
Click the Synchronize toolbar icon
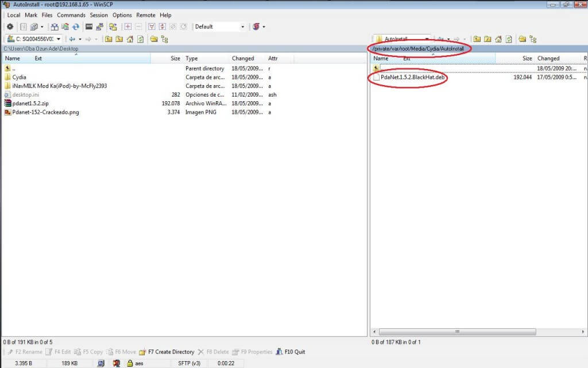(x=65, y=26)
